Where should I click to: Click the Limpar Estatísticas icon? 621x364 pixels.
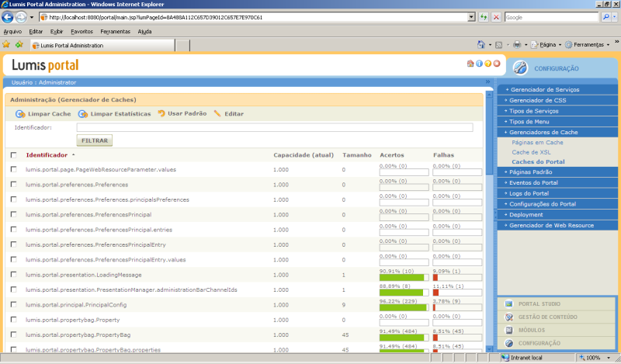(83, 114)
